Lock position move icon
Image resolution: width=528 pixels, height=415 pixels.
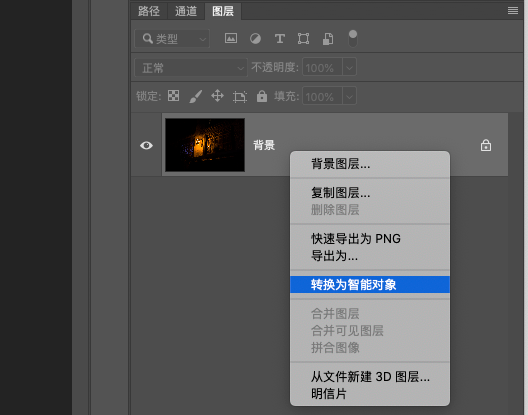[218, 96]
